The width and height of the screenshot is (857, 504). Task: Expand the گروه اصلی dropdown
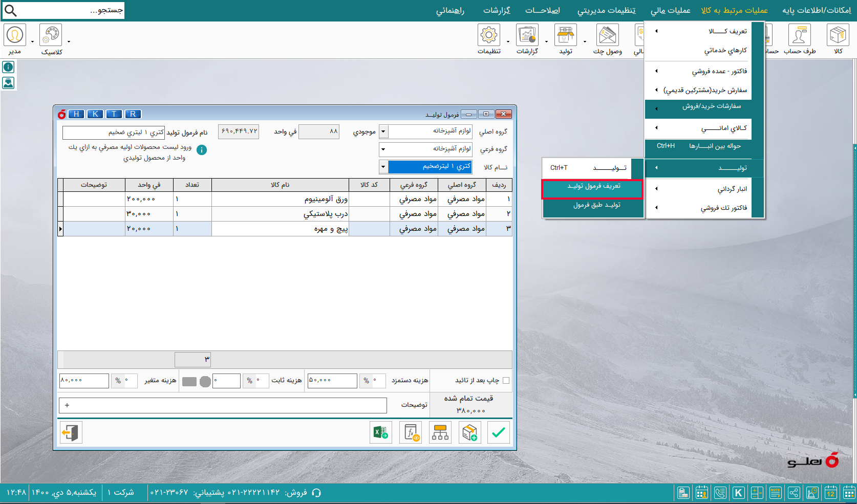click(x=383, y=132)
